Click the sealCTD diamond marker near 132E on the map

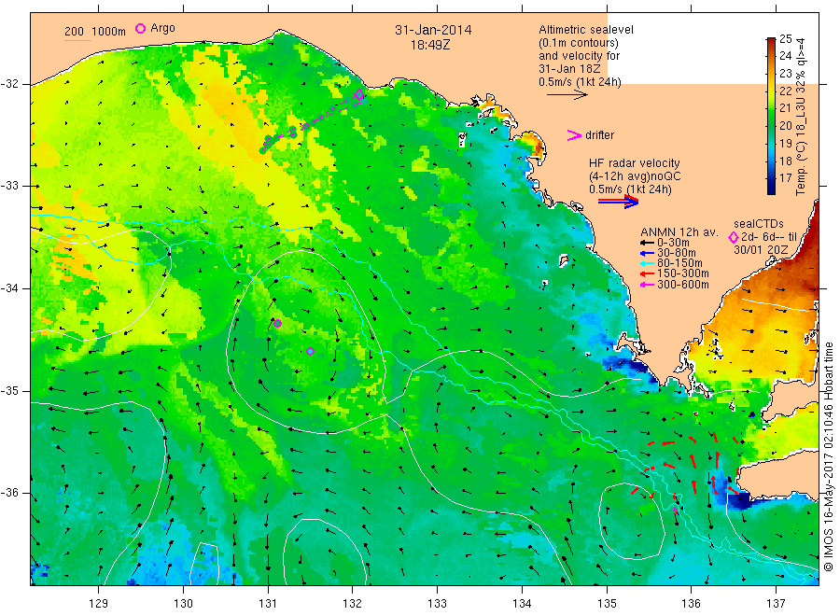point(359,95)
